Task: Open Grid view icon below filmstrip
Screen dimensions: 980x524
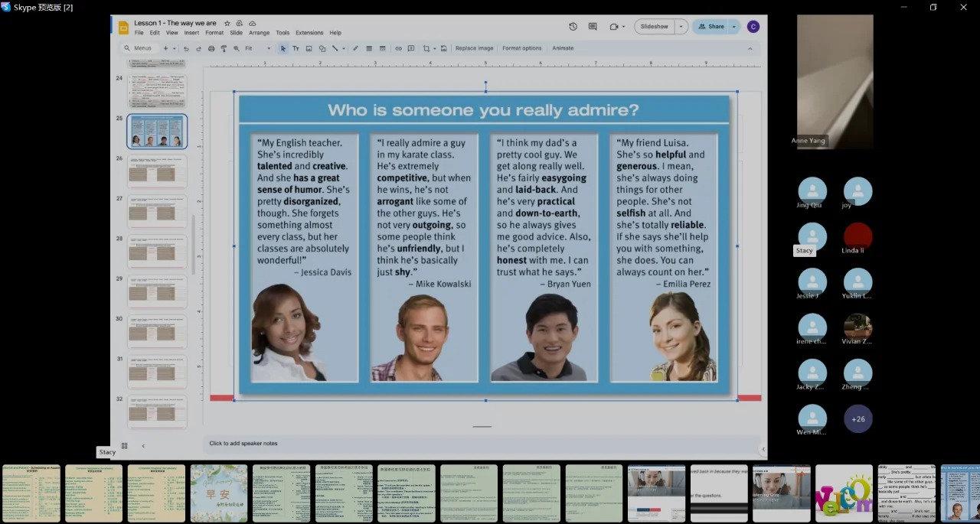Action: (124, 446)
